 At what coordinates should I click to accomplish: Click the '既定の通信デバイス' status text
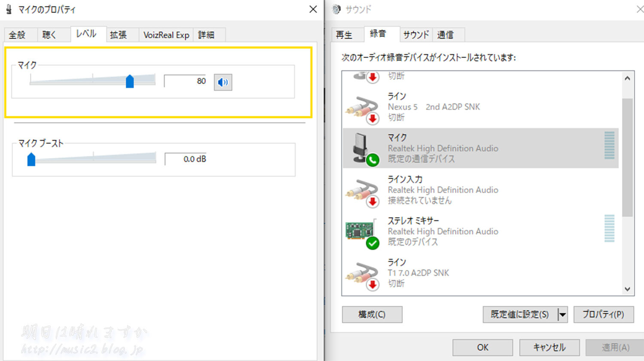(x=421, y=159)
